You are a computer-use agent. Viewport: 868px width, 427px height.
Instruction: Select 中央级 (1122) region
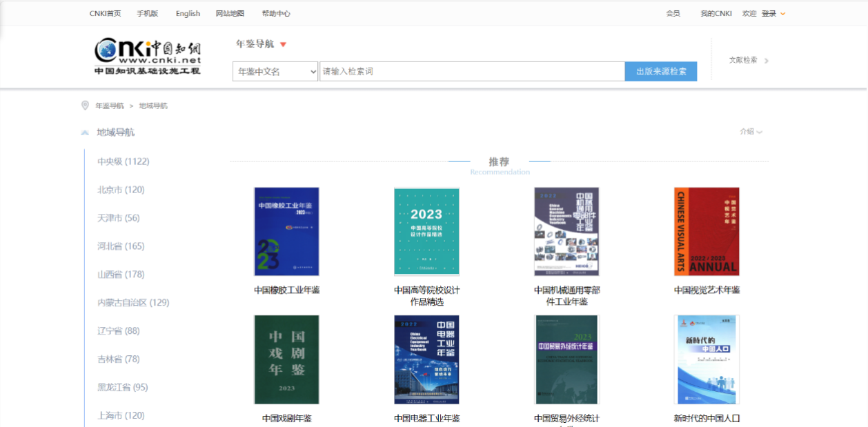tap(124, 161)
